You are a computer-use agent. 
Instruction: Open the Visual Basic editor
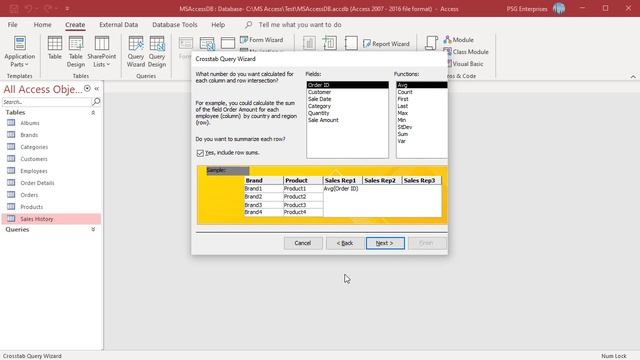tap(465, 64)
